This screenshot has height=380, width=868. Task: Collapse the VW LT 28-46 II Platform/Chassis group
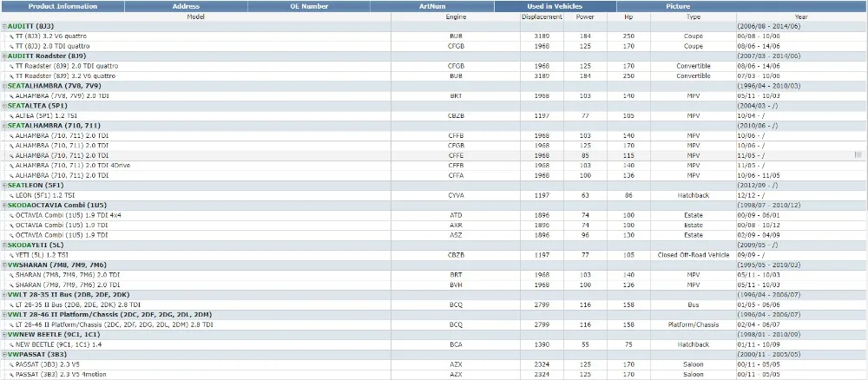pyautogui.click(x=4, y=315)
